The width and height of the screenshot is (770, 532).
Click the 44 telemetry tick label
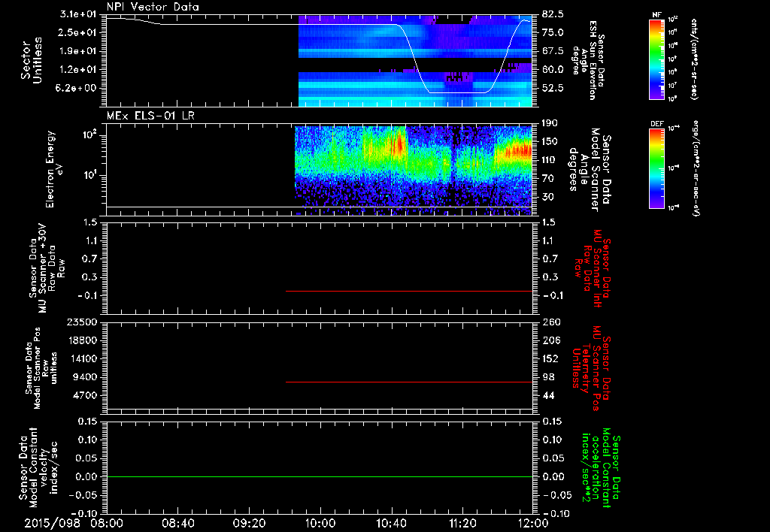tap(548, 395)
